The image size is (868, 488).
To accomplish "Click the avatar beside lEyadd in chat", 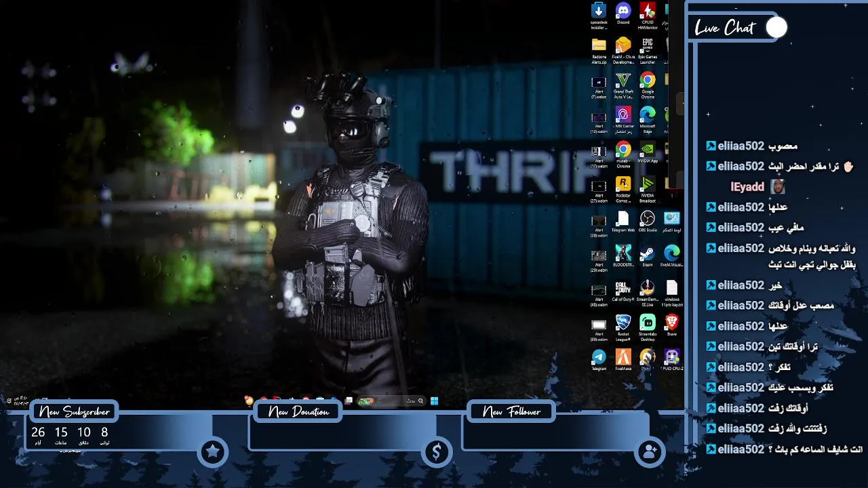I will (778, 186).
